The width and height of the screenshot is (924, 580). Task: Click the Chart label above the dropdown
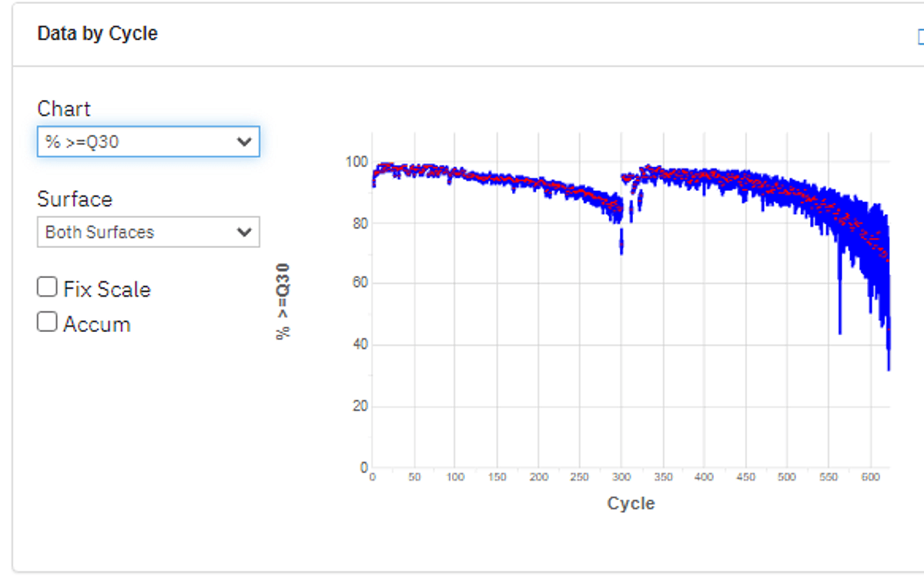pyautogui.click(x=64, y=109)
